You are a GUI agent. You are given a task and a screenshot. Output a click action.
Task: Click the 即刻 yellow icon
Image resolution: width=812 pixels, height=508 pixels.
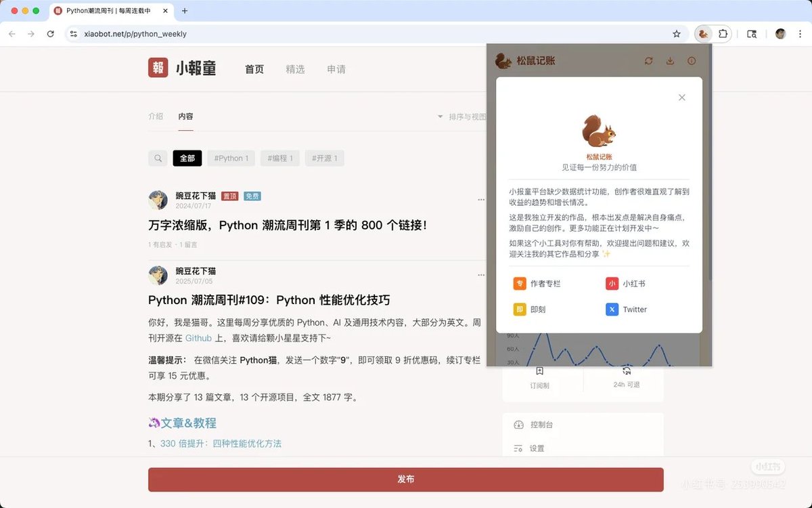pyautogui.click(x=533, y=309)
